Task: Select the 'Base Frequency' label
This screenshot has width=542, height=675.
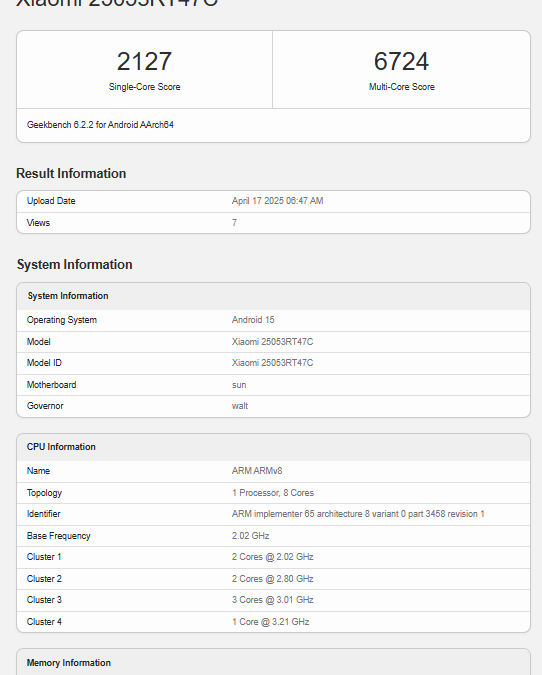Action: (59, 536)
